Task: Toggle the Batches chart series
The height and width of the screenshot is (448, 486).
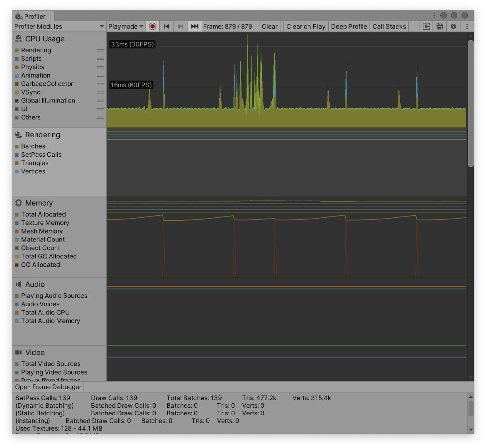Action: (17, 146)
